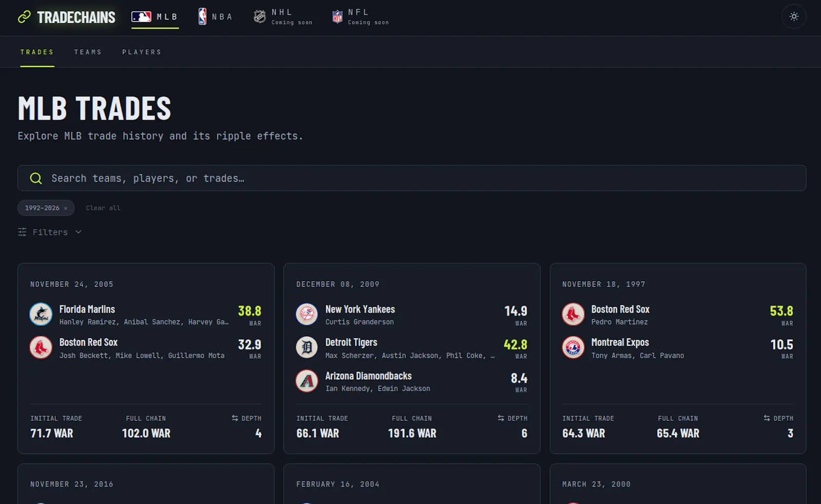Open the New York Yankees team name link
The image size is (821, 504).
click(360, 309)
